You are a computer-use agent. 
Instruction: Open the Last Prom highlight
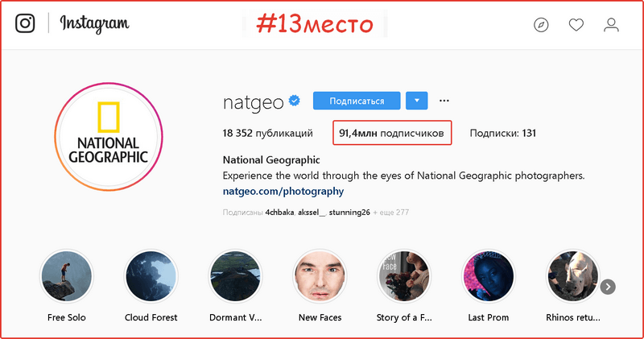pos(489,276)
